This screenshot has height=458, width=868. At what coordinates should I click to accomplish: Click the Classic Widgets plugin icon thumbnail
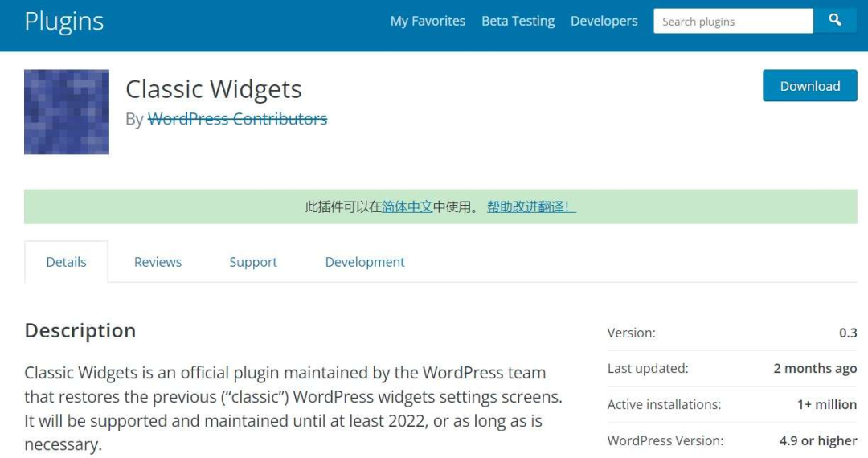[x=67, y=112]
